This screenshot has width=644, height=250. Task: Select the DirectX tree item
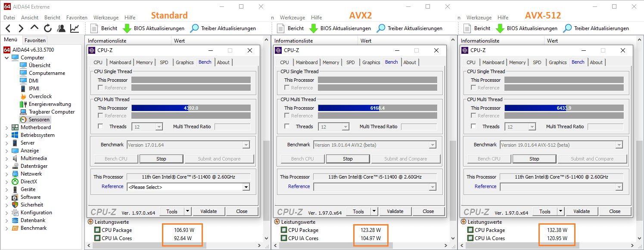[29, 182]
